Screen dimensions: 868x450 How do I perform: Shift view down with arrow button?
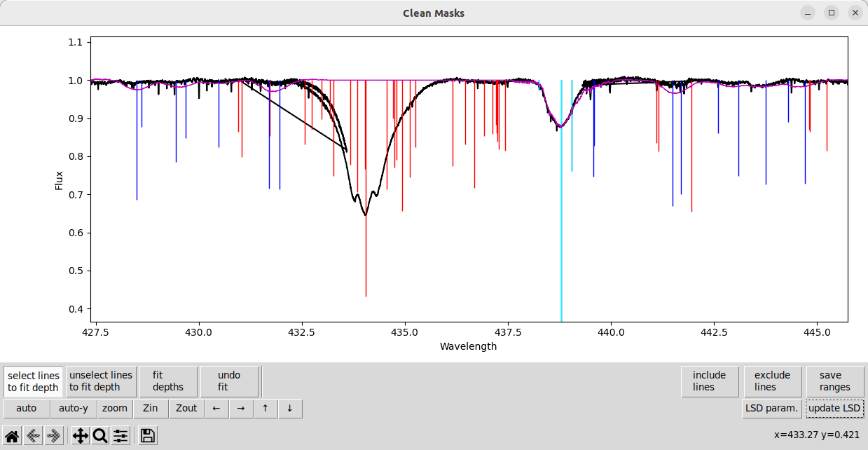point(290,408)
